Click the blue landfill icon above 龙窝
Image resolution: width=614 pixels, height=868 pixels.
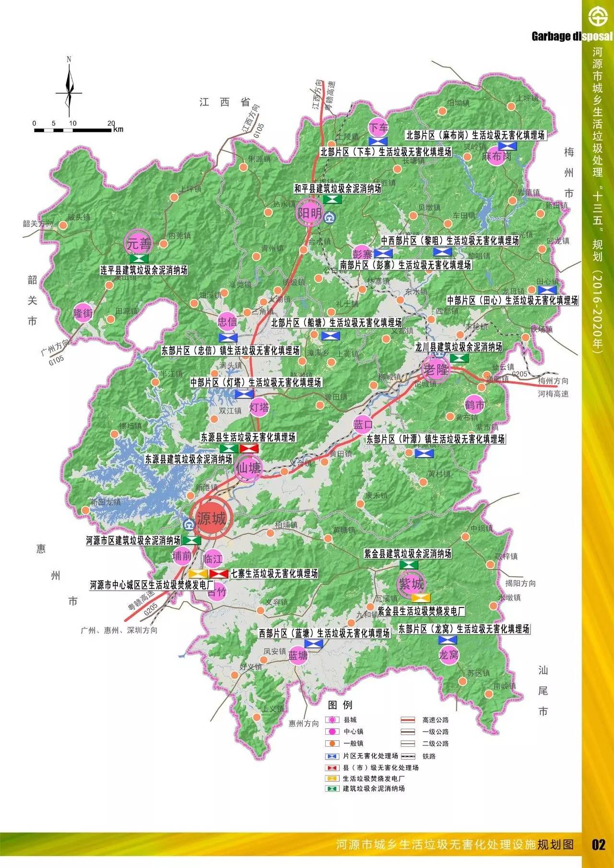(x=448, y=640)
